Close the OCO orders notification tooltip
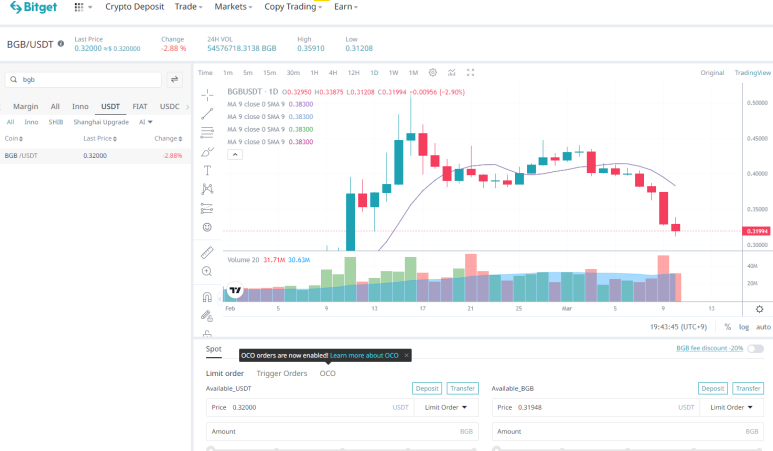Screen dimensions: 773x451 [406, 355]
